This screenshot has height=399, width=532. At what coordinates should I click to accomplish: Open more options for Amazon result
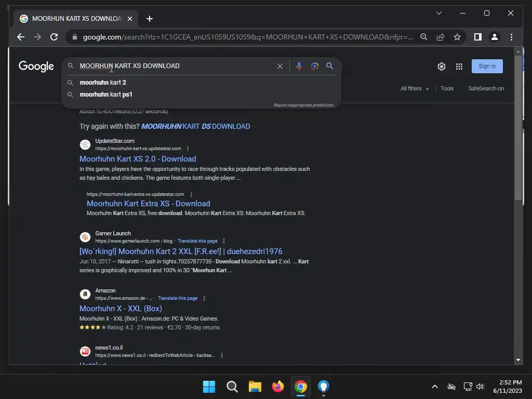click(x=204, y=298)
